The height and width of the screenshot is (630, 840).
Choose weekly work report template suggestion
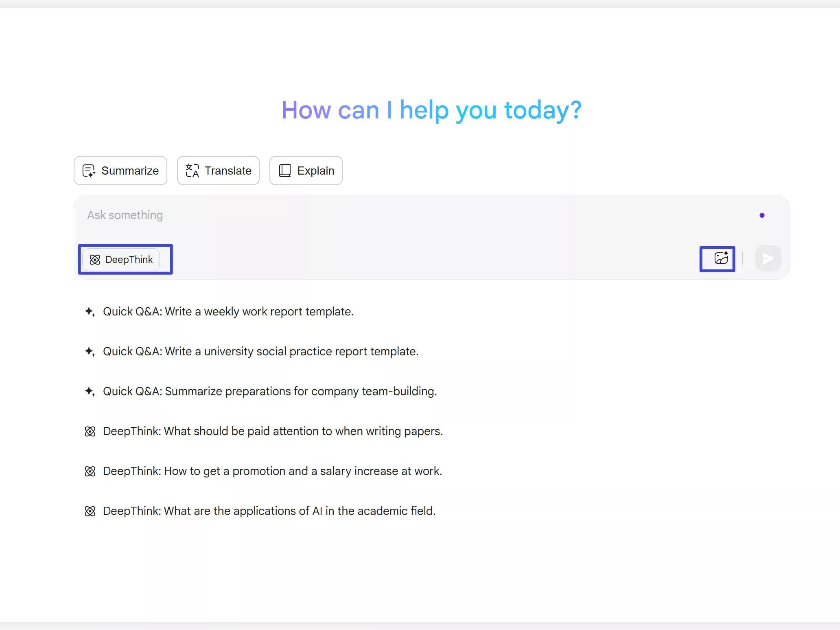click(x=228, y=312)
